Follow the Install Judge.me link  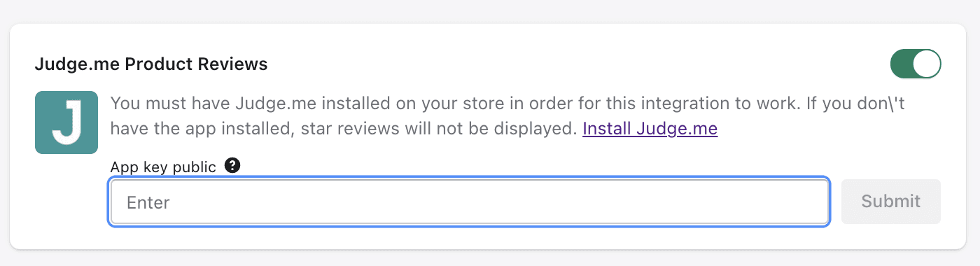pos(650,129)
